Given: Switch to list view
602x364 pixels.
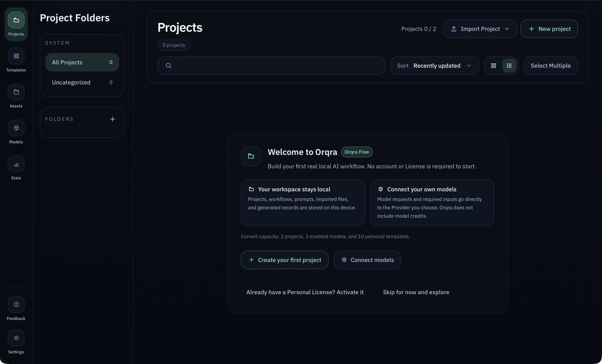Looking at the screenshot, I should click(509, 66).
